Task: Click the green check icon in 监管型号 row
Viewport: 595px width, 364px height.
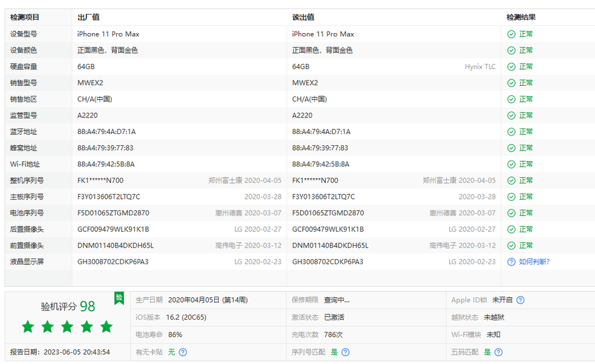Action: pyautogui.click(x=511, y=116)
